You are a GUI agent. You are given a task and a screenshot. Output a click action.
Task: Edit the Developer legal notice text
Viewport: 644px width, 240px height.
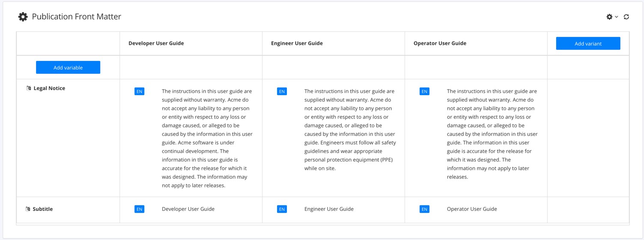click(207, 138)
